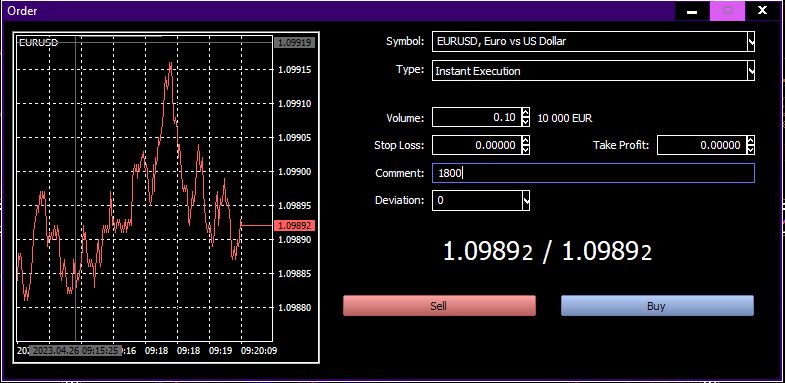The height and width of the screenshot is (383, 785).
Task: Click the blue Buy button
Action: point(657,306)
